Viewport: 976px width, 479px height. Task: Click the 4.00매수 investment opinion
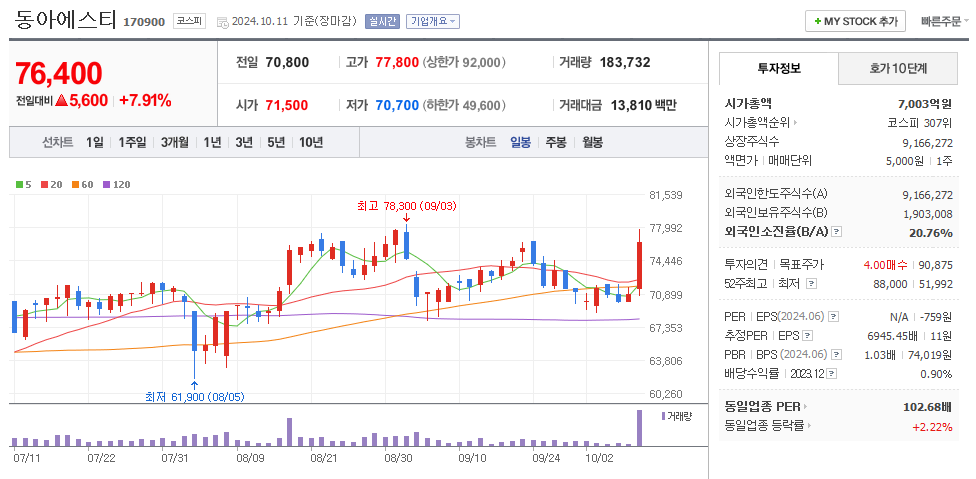coord(885,265)
